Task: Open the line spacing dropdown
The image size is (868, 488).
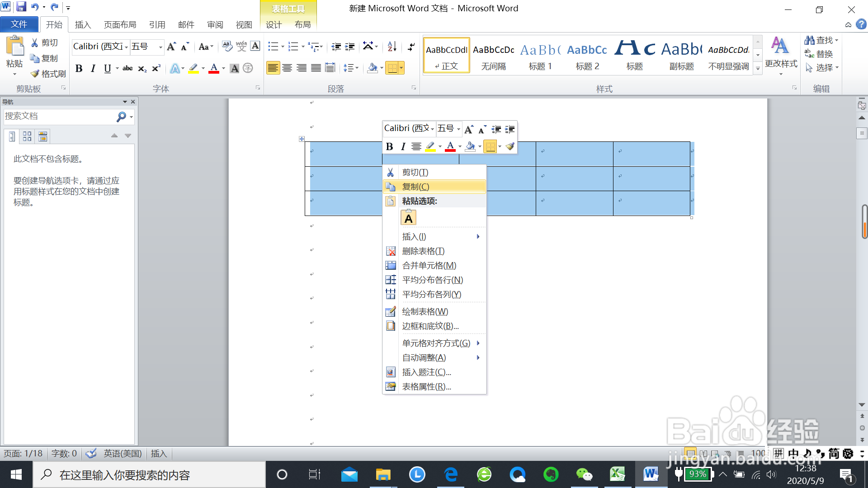Action: (x=351, y=68)
